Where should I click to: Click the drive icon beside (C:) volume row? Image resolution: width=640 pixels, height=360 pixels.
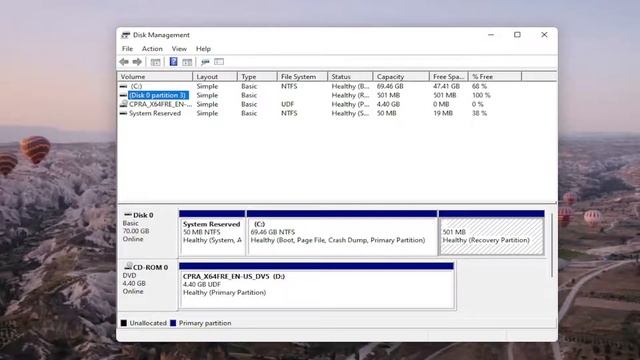point(123,87)
